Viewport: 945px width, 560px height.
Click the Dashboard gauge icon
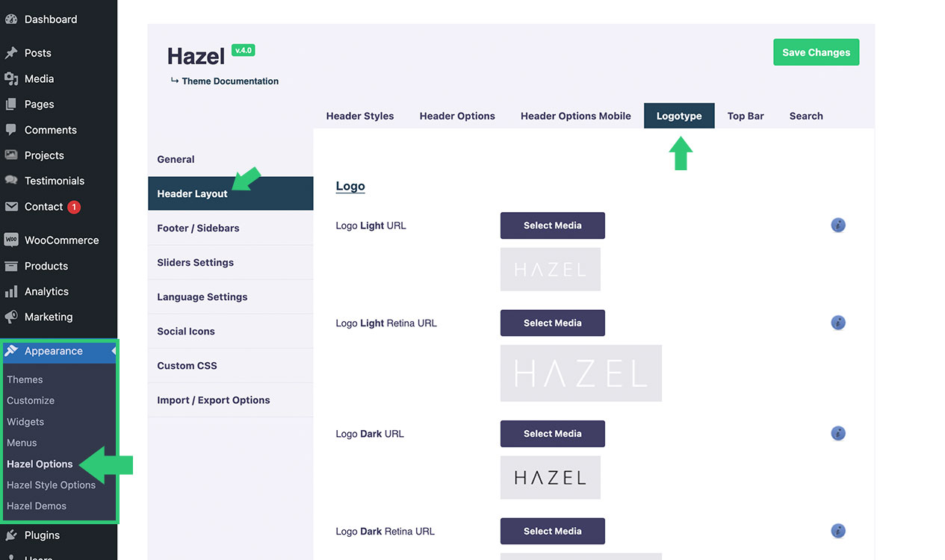pos(11,19)
